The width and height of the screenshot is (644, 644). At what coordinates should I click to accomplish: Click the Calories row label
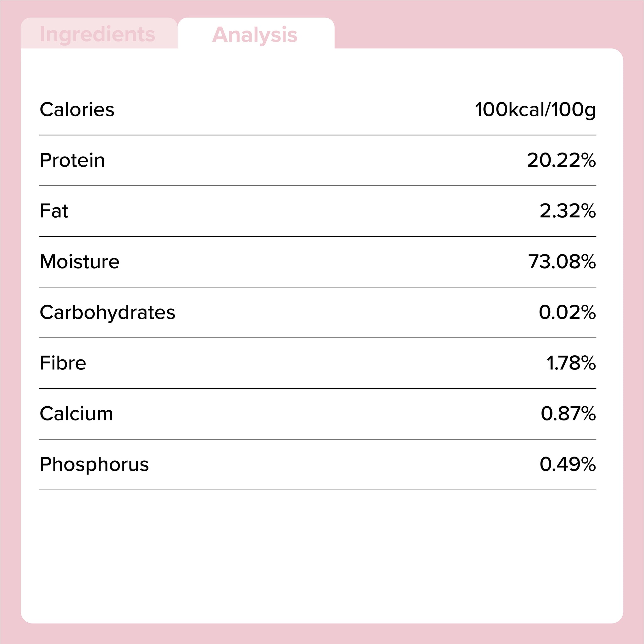click(x=77, y=110)
